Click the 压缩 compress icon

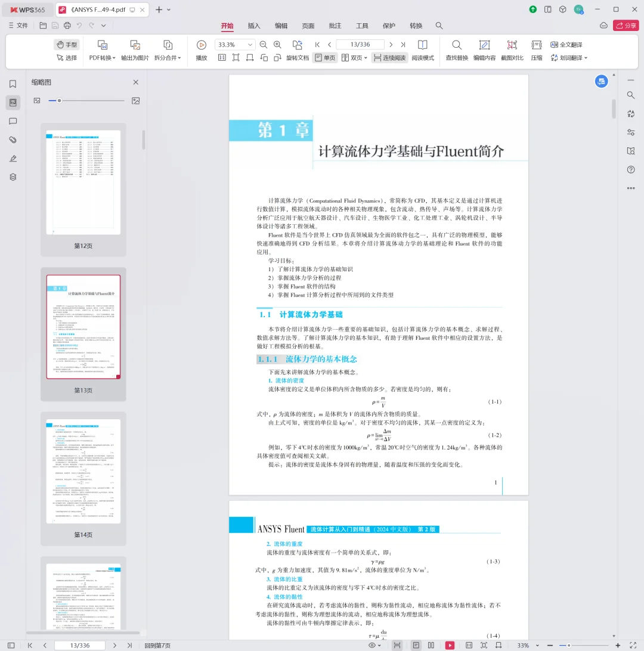[x=537, y=45]
